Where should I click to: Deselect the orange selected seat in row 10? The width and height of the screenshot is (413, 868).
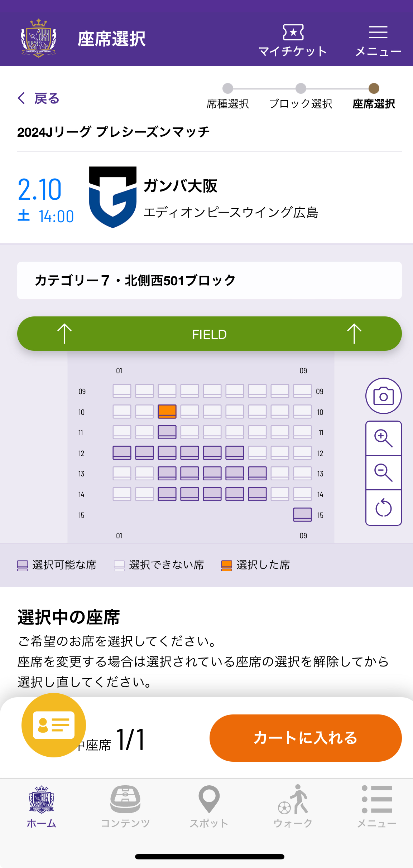pyautogui.click(x=167, y=412)
